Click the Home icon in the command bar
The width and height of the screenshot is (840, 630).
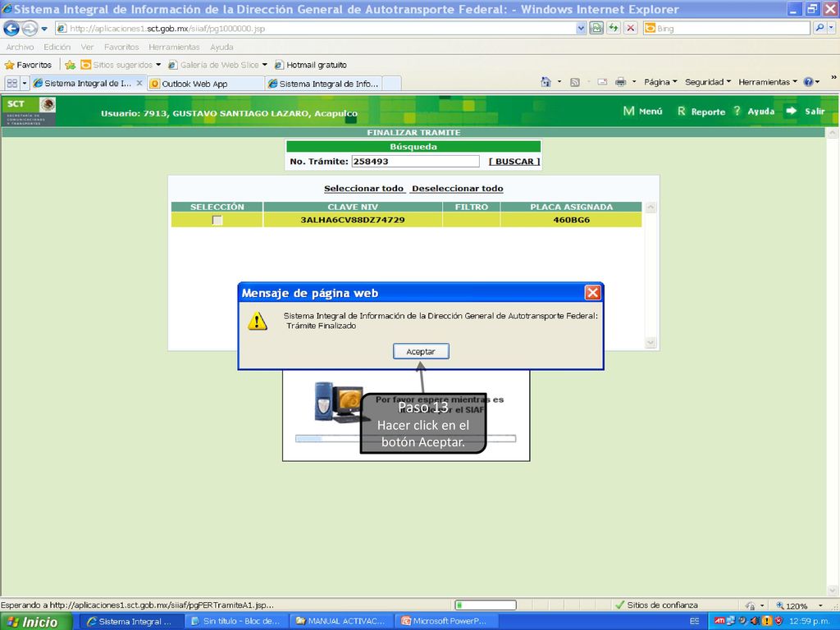click(546, 82)
